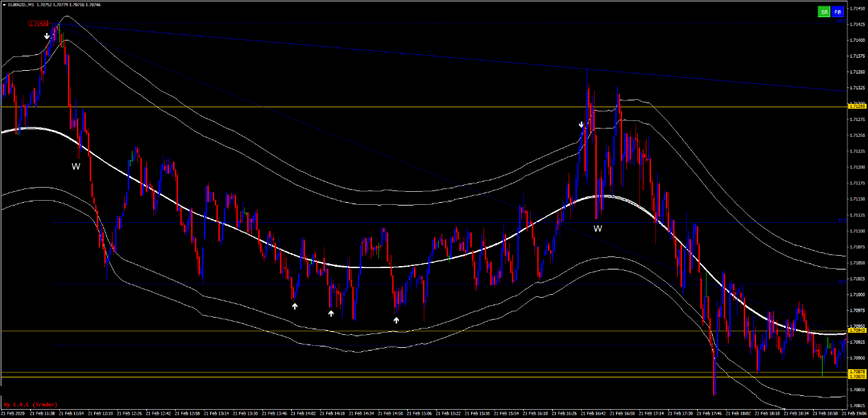The height and width of the screenshot is (418, 868).
Task: Select the down arrow signal near the 16:42 rally
Action: [581, 125]
